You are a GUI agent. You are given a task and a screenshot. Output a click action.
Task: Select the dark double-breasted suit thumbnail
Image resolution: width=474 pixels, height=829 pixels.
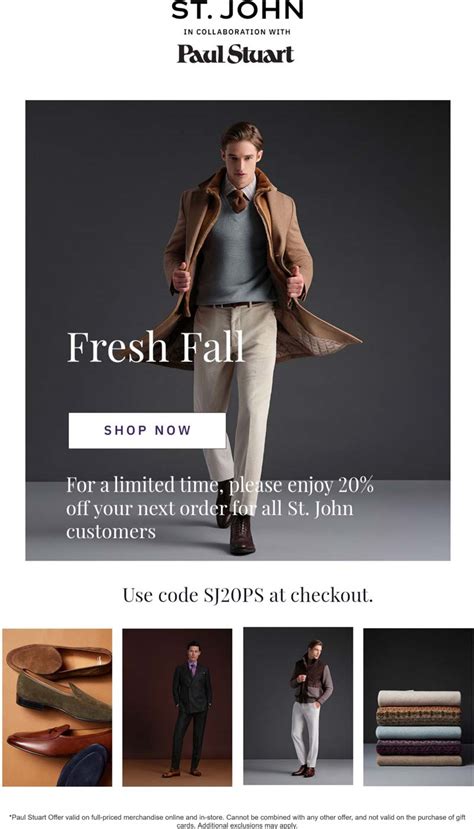pyautogui.click(x=177, y=707)
